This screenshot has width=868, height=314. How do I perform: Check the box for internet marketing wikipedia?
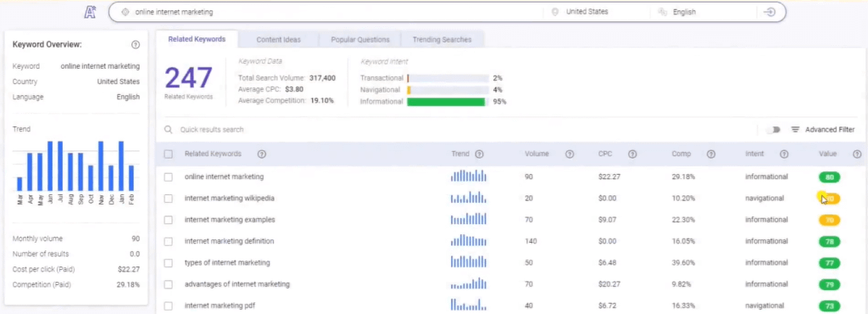169,199
